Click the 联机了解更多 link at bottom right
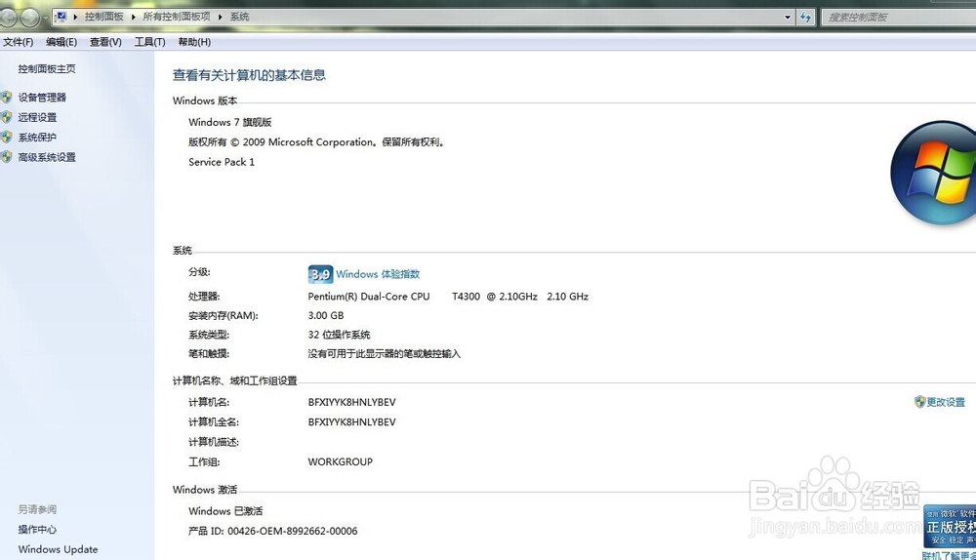 point(950,555)
